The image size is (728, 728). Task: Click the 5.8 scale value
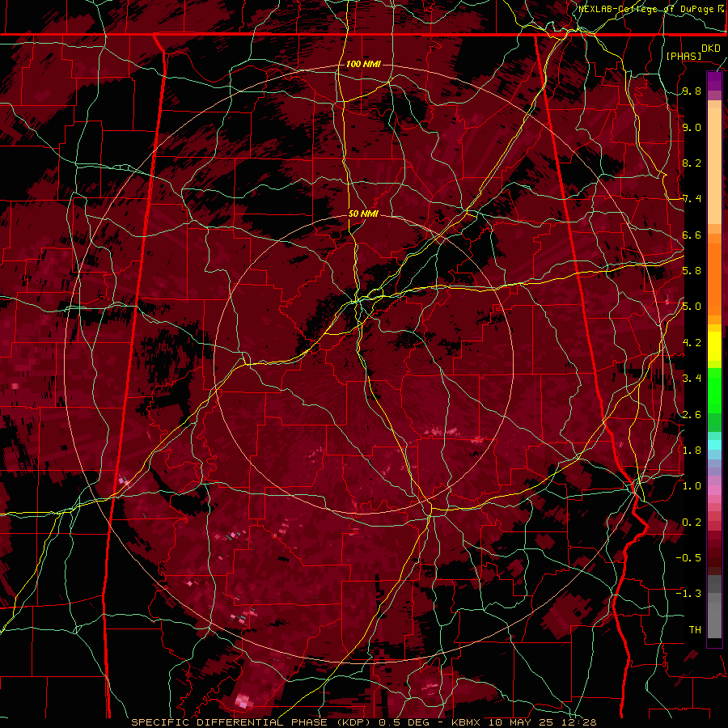692,271
